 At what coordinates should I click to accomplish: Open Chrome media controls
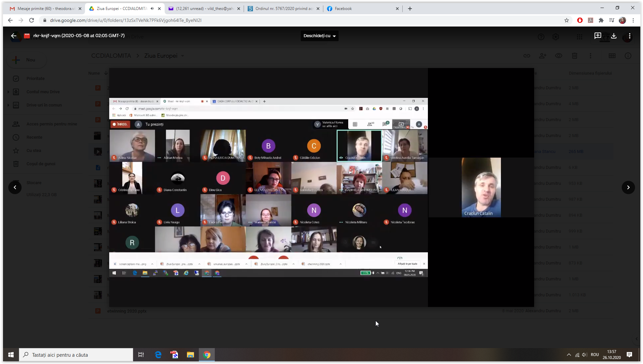click(612, 20)
